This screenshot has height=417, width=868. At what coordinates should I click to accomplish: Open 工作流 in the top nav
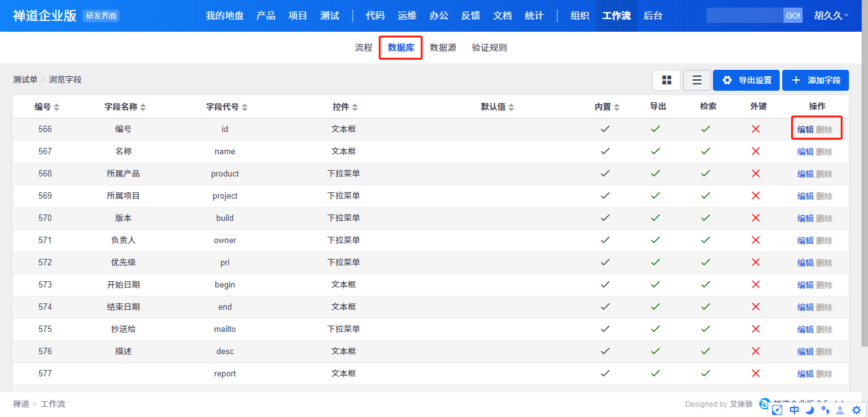(x=616, y=16)
